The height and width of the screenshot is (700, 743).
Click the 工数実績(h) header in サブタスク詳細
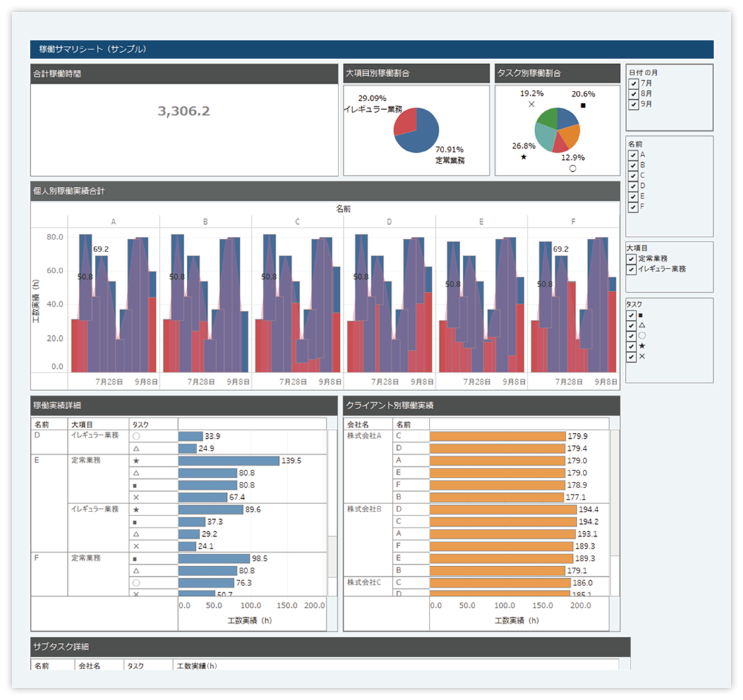(196, 666)
